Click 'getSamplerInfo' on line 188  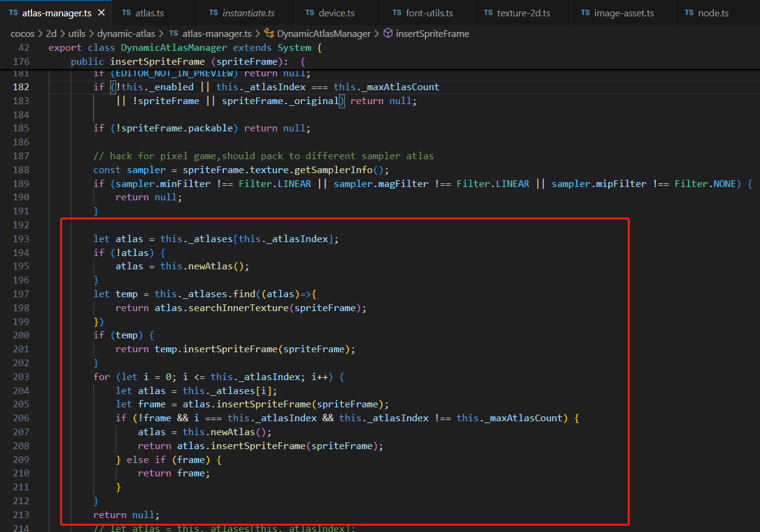333,170
